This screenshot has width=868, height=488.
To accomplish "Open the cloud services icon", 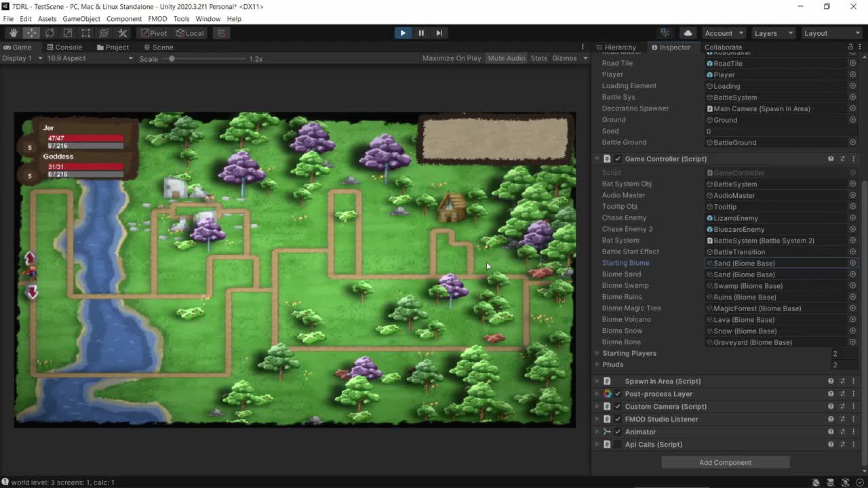I will [x=688, y=33].
